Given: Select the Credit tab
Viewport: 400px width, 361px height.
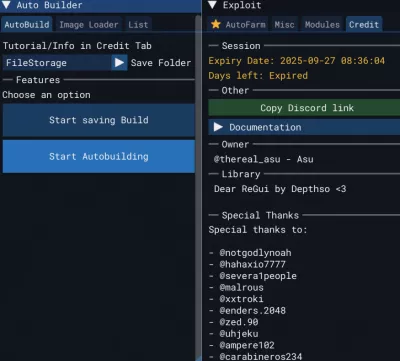Looking at the screenshot, I should pyautogui.click(x=364, y=24).
